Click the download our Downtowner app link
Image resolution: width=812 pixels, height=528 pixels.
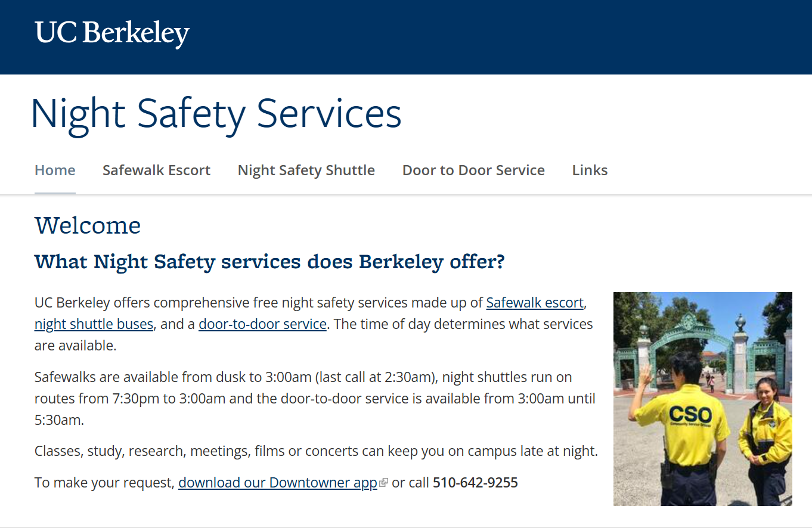pos(278,483)
